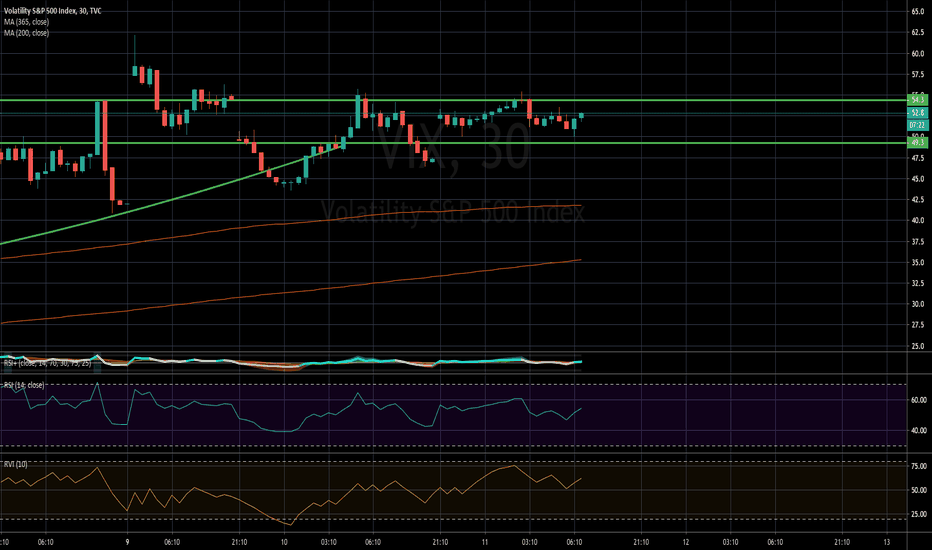
Task: Click the current price 52.6 label
Action: 918,112
